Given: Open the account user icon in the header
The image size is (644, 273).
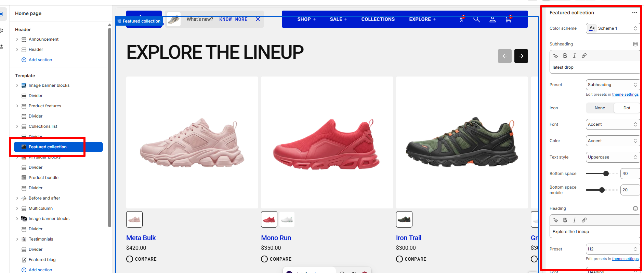Looking at the screenshot, I should (492, 19).
